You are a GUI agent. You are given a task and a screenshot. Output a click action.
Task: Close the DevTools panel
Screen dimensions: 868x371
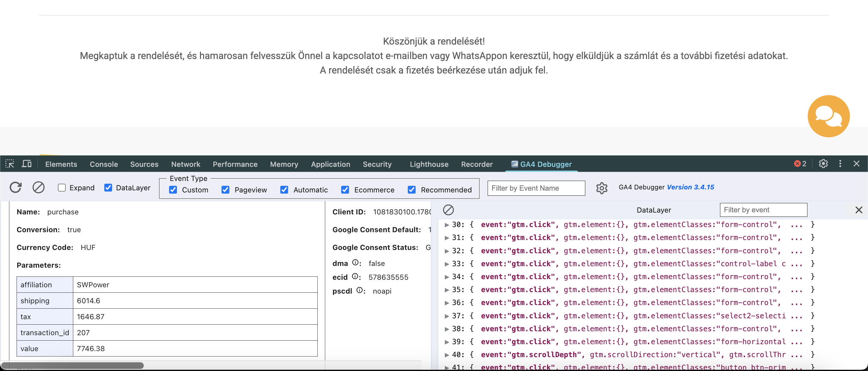[x=856, y=164]
